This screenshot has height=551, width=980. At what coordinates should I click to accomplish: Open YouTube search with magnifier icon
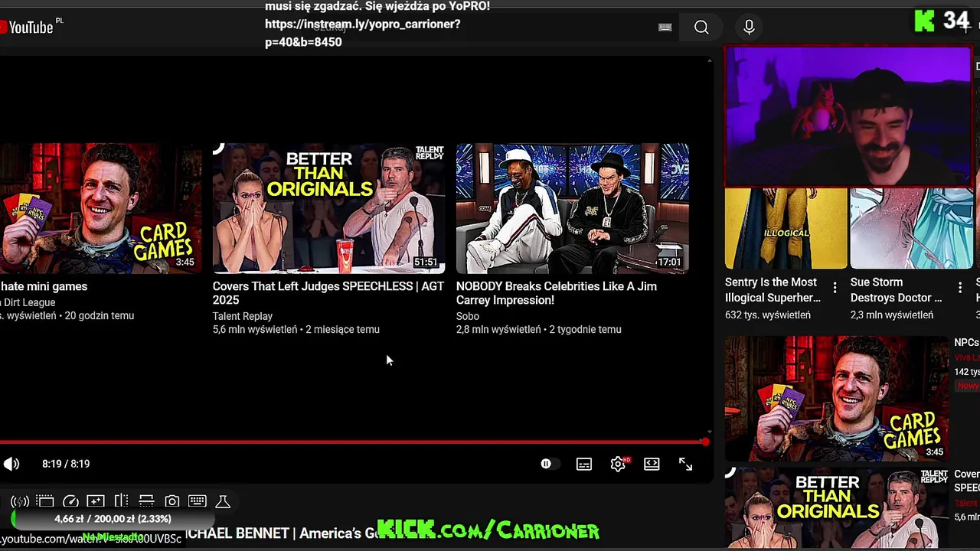(701, 28)
